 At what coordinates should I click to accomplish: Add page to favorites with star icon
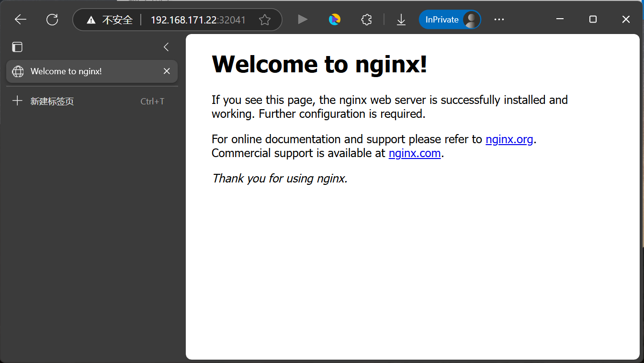[x=264, y=20]
